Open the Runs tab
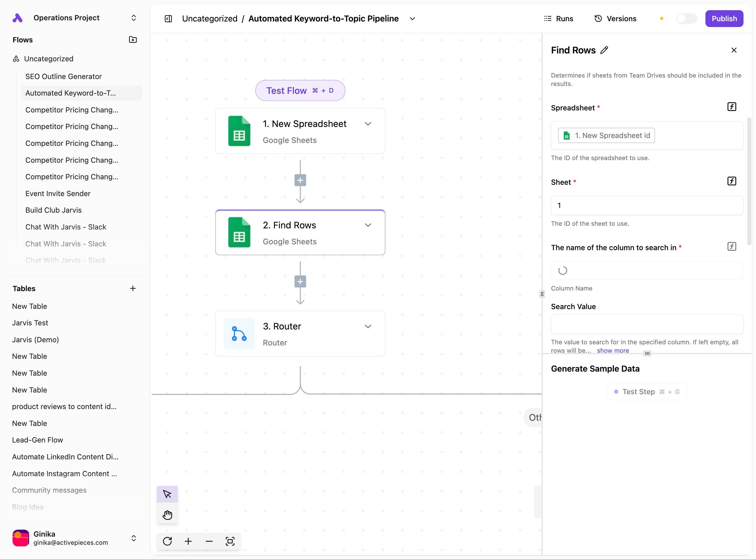Screen dimensions: 756x559 click(558, 19)
